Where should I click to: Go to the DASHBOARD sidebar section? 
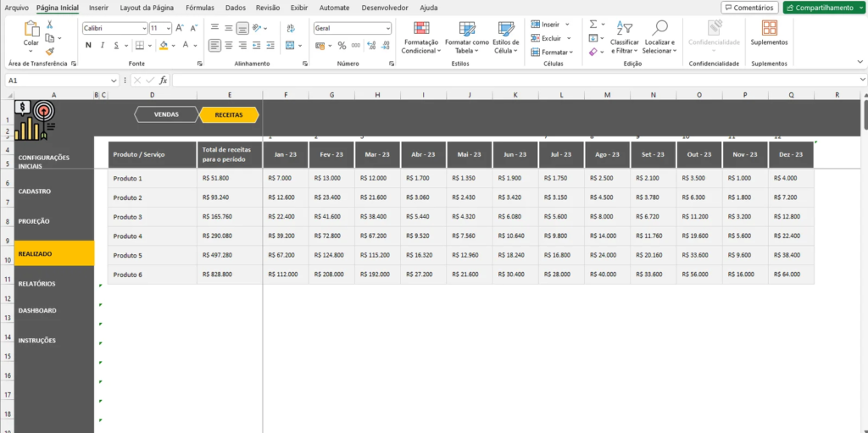[37, 310]
